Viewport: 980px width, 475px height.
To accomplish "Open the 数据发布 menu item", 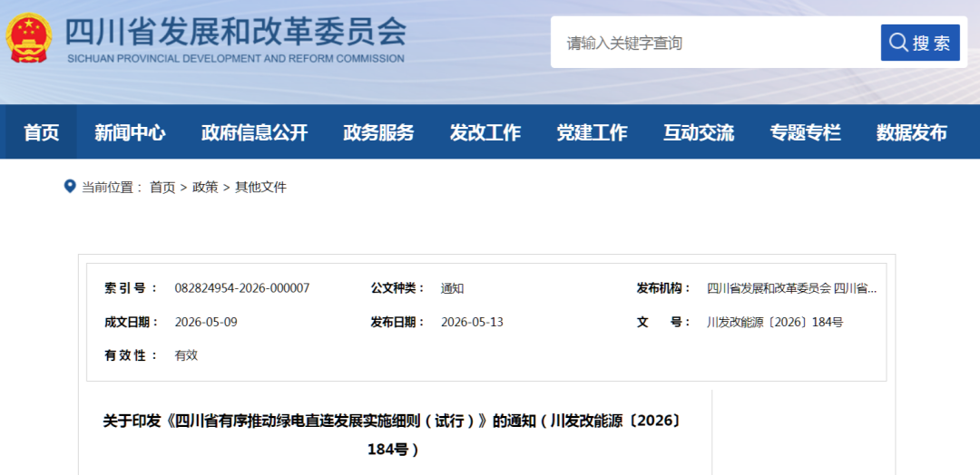I will click(x=912, y=132).
